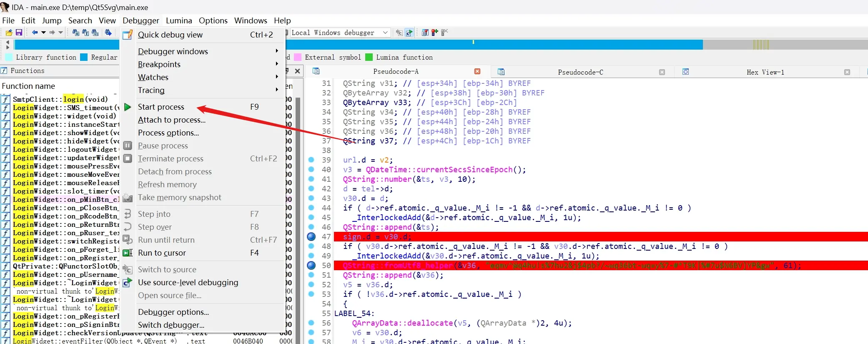The height and width of the screenshot is (344, 868).
Task: Switch to the Pseudocode-C tab
Action: pyautogui.click(x=580, y=72)
